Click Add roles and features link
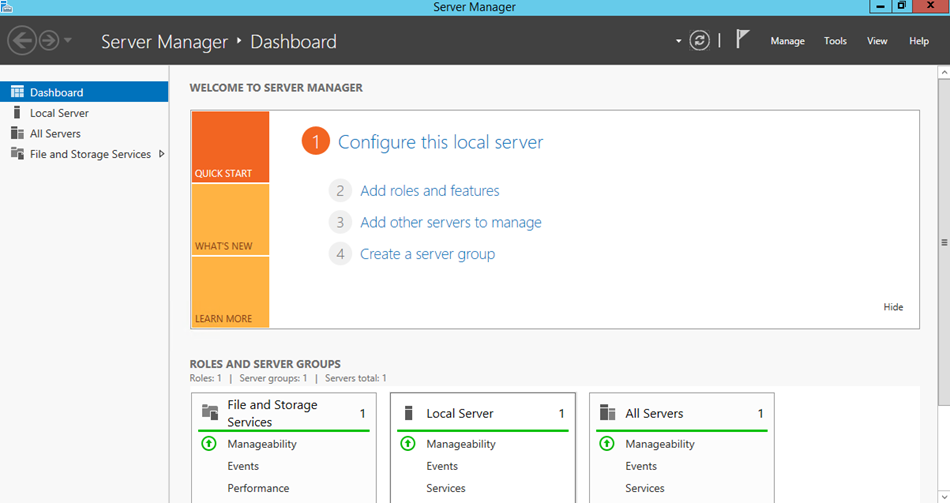This screenshot has height=503, width=950. (430, 191)
